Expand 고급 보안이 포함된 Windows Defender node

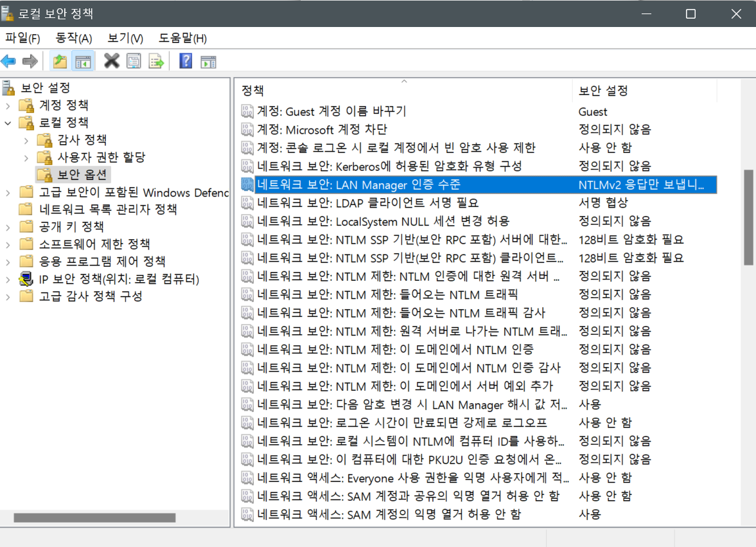pyautogui.click(x=8, y=192)
